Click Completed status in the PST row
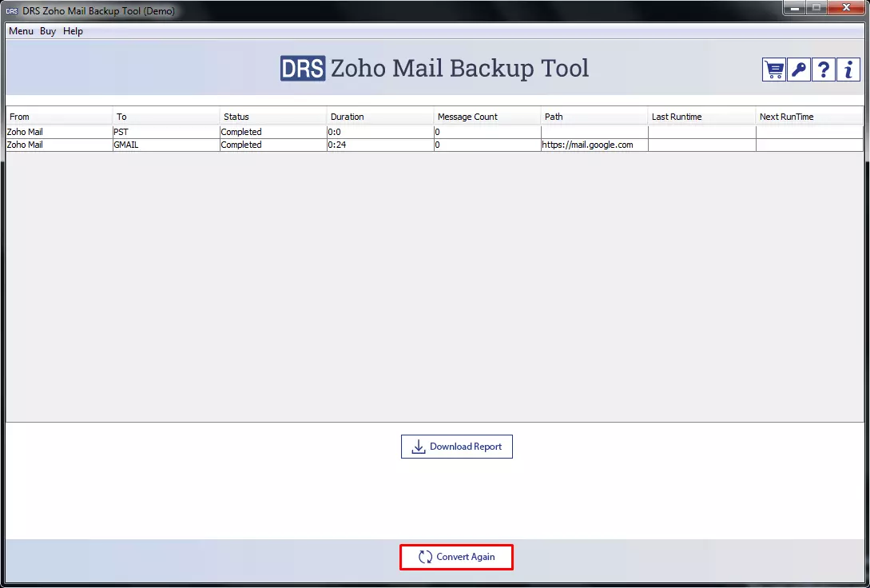 coord(273,132)
